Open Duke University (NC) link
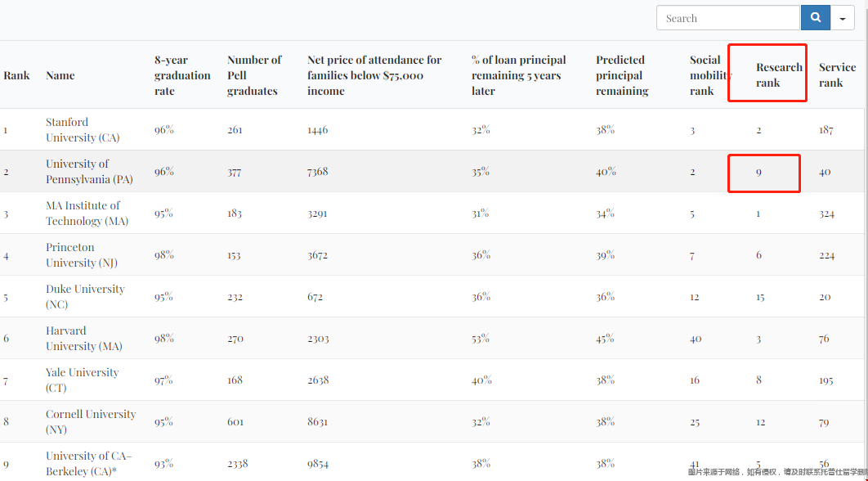The height and width of the screenshot is (481, 868). point(85,296)
